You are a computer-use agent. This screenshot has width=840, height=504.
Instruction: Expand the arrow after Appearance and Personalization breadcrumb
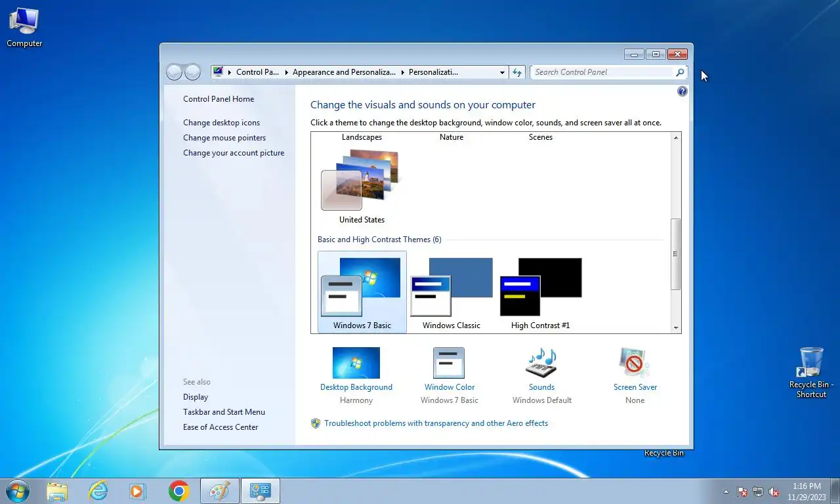[402, 72]
